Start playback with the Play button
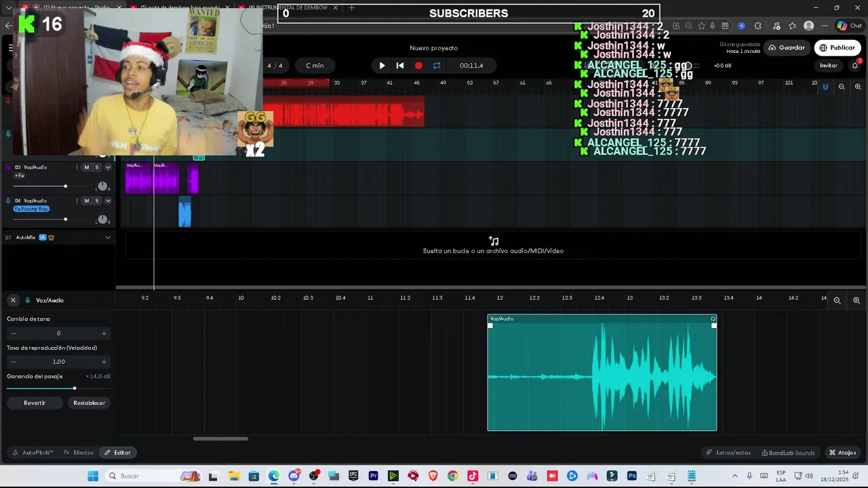This screenshot has width=868, height=488. click(x=382, y=66)
